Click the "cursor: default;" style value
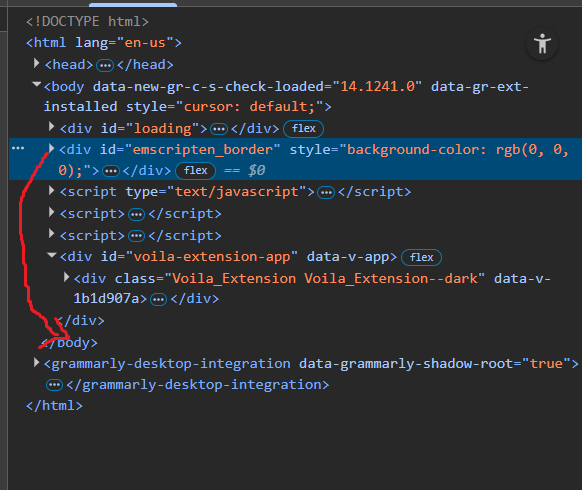The height and width of the screenshot is (490, 582). 249,107
